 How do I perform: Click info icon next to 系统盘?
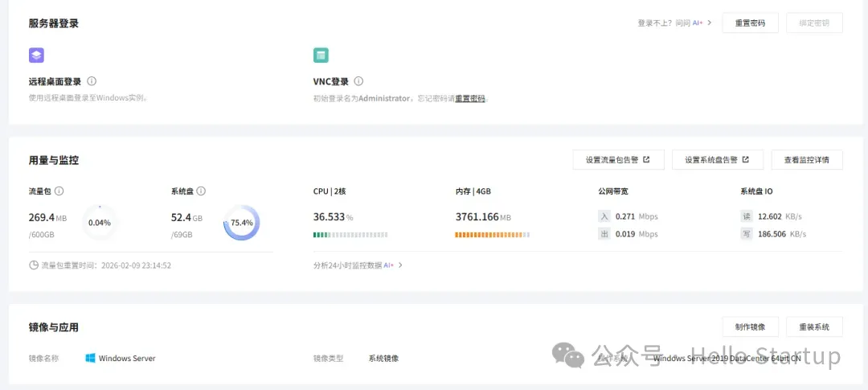[201, 191]
